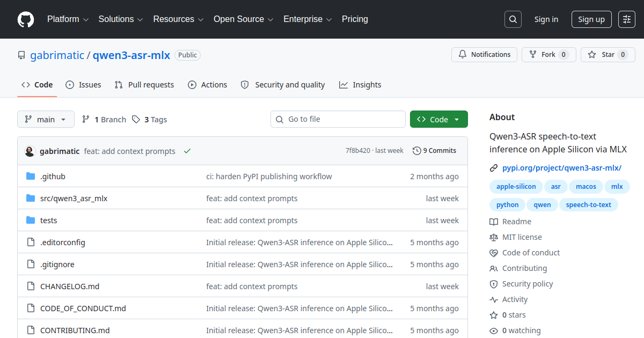Image resolution: width=644 pixels, height=338 pixels.
Task: Click the Star button icon
Action: click(x=592, y=55)
